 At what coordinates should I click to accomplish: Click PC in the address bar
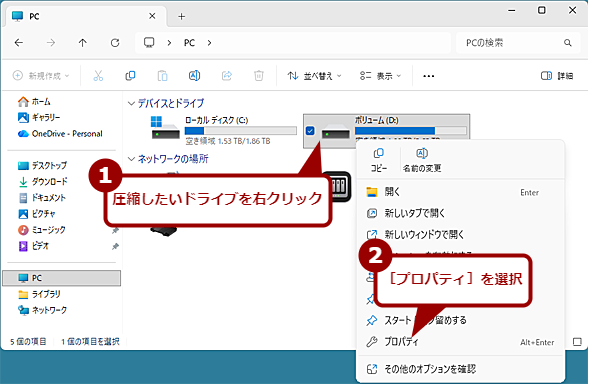(189, 43)
